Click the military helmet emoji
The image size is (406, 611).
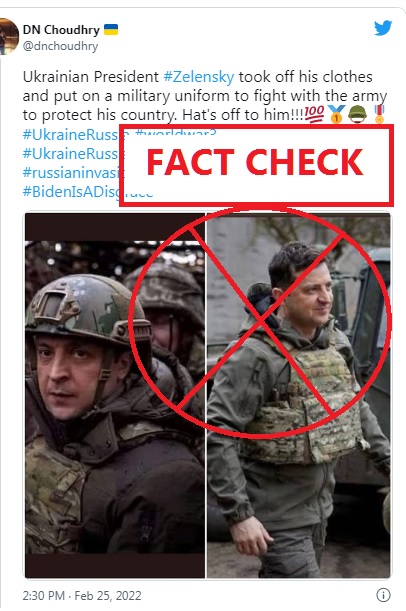[358, 114]
